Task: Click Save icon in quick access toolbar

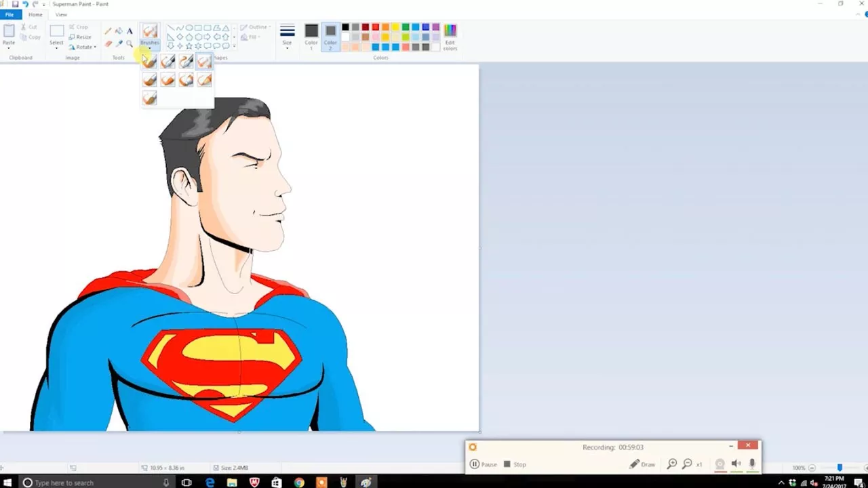Action: pyautogui.click(x=15, y=4)
